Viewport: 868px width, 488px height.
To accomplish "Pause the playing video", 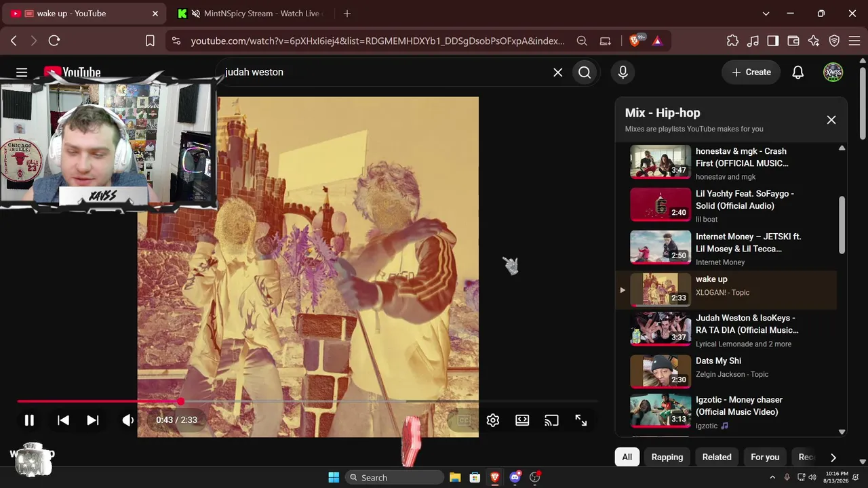I will [29, 420].
